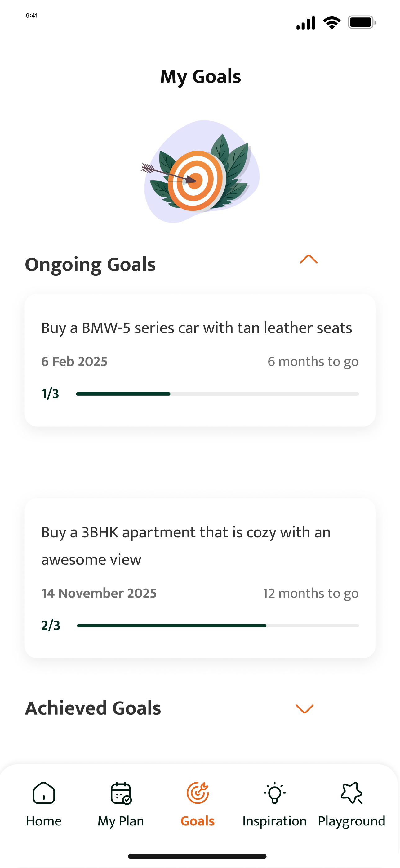Image resolution: width=400 pixels, height=868 pixels.
Task: Select the Goals target icon
Action: [x=198, y=793]
